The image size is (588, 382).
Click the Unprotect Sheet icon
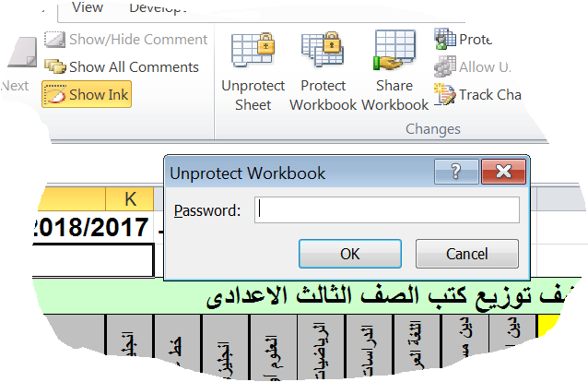[253, 50]
